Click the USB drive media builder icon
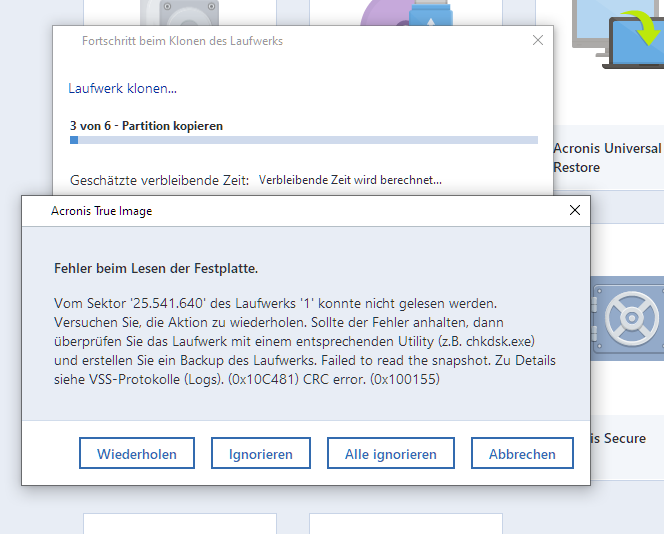This screenshot has height=534, width=664. [x=406, y=13]
